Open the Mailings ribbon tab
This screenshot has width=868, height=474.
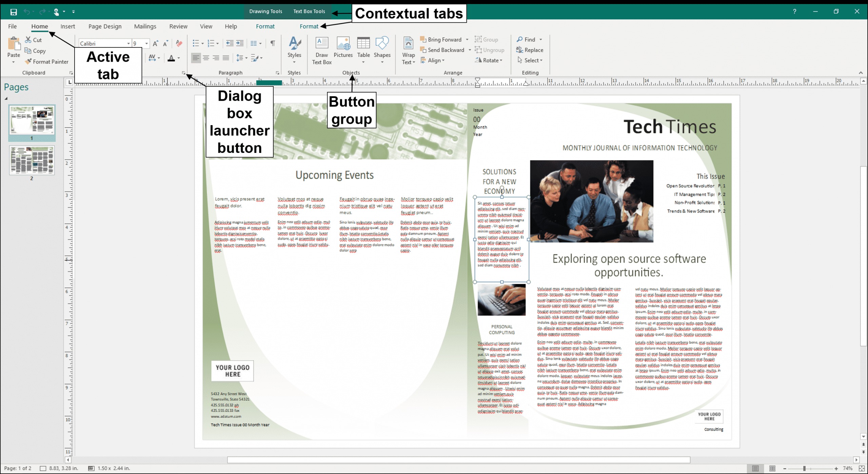[145, 26]
